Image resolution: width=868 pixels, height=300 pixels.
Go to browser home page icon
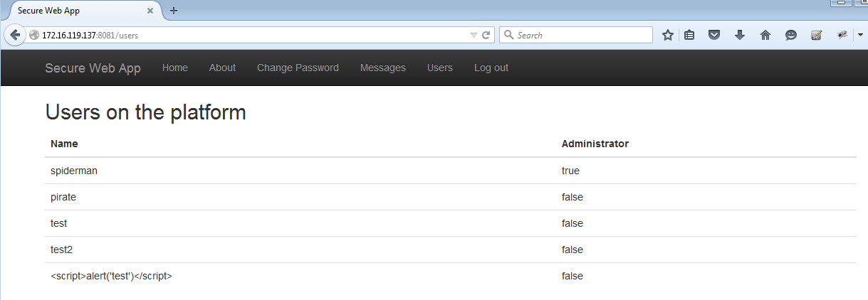765,35
